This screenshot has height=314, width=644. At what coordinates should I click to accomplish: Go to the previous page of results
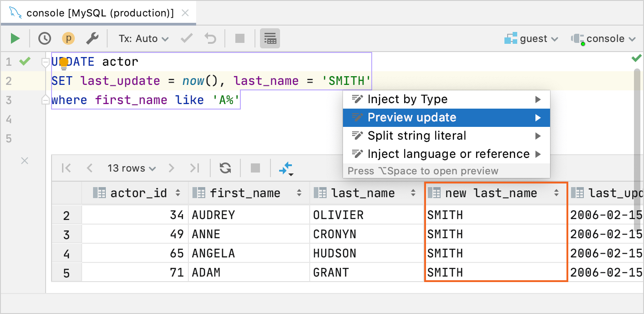(89, 168)
